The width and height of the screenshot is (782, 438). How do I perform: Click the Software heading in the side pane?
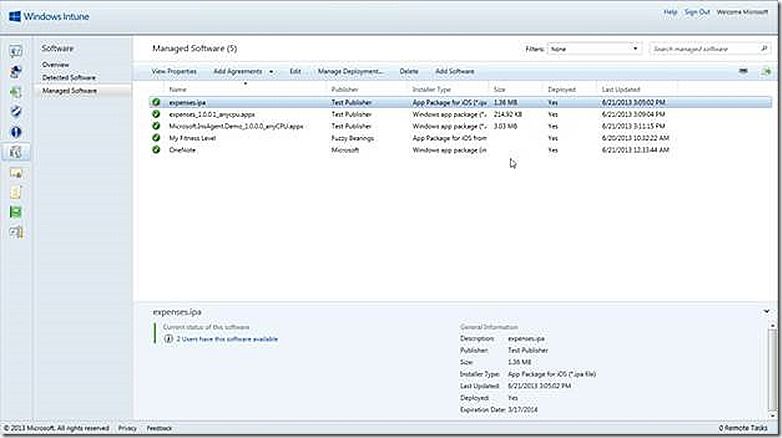[x=57, y=48]
